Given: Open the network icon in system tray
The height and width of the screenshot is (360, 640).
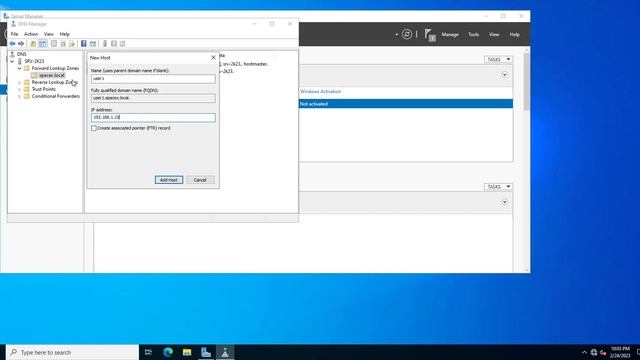Looking at the screenshot, I should coord(594,353).
